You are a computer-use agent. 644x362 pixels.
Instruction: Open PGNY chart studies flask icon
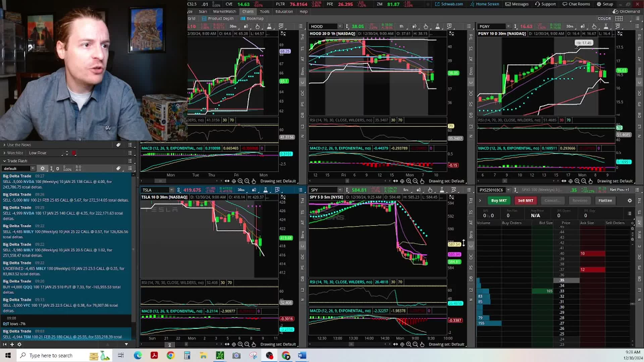point(606,26)
